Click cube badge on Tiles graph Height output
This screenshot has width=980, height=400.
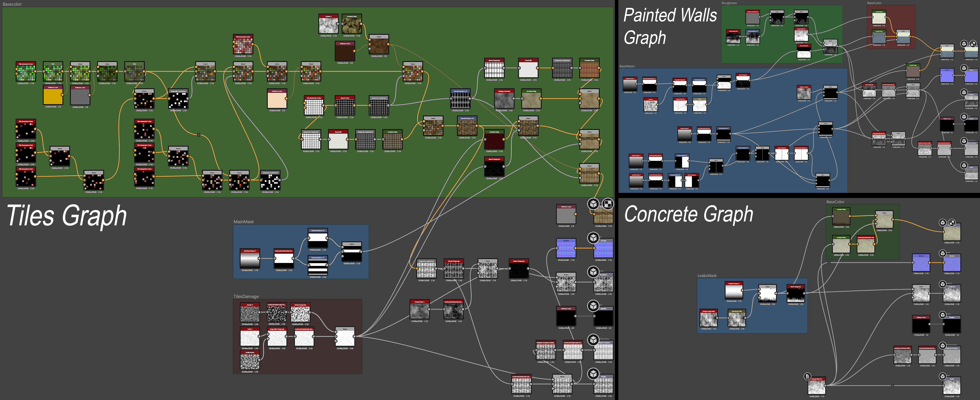[x=593, y=373]
